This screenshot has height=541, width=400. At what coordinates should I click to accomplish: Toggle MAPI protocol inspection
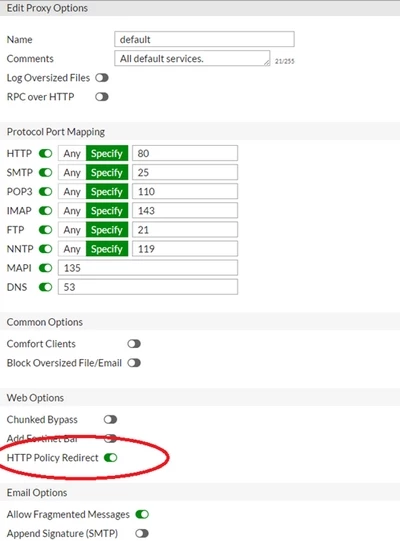[46, 268]
